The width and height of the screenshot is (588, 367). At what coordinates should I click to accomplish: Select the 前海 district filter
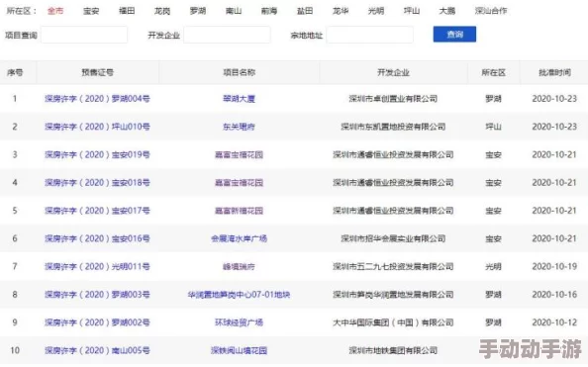click(269, 11)
